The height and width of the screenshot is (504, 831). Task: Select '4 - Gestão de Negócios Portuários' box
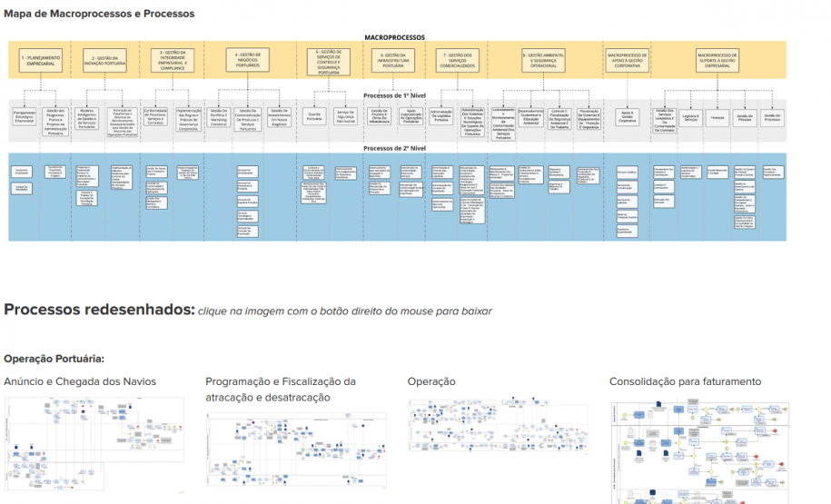click(248, 60)
